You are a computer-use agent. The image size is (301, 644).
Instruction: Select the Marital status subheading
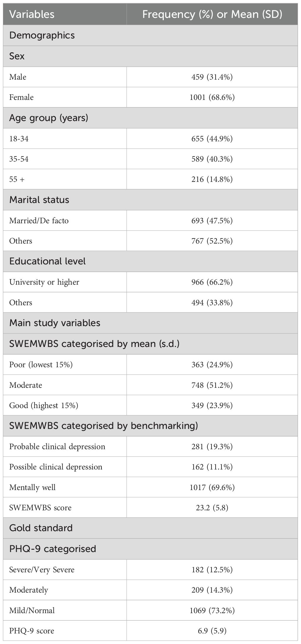[x=39, y=200]
